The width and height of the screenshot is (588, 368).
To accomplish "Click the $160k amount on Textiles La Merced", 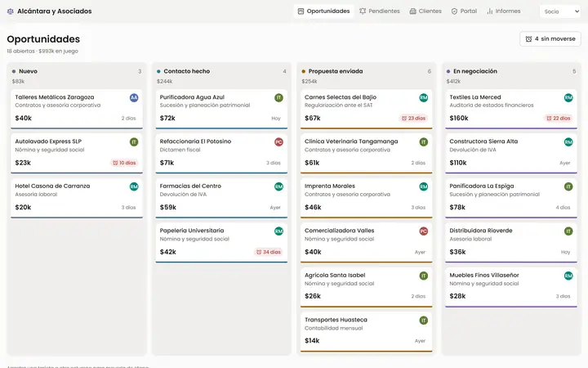I will tap(459, 118).
